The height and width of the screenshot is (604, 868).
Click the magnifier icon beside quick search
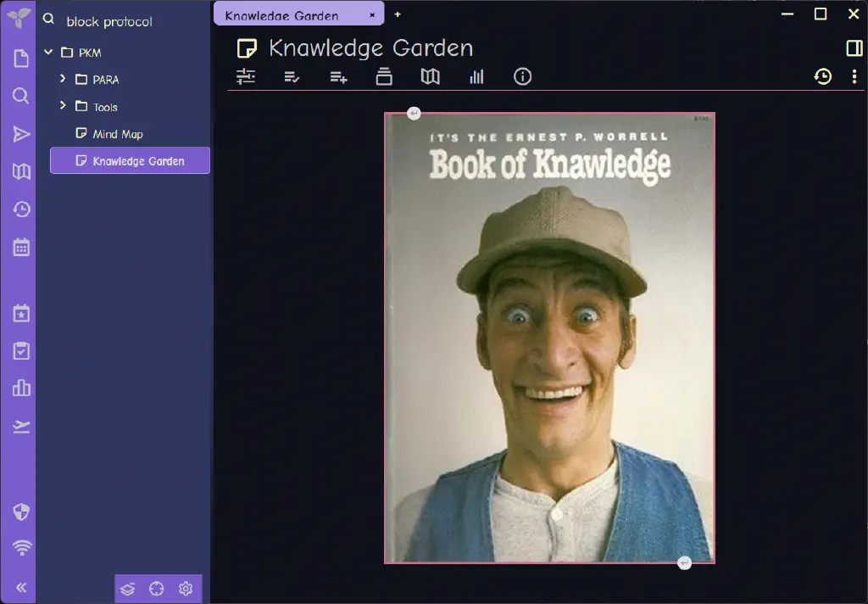click(x=48, y=20)
